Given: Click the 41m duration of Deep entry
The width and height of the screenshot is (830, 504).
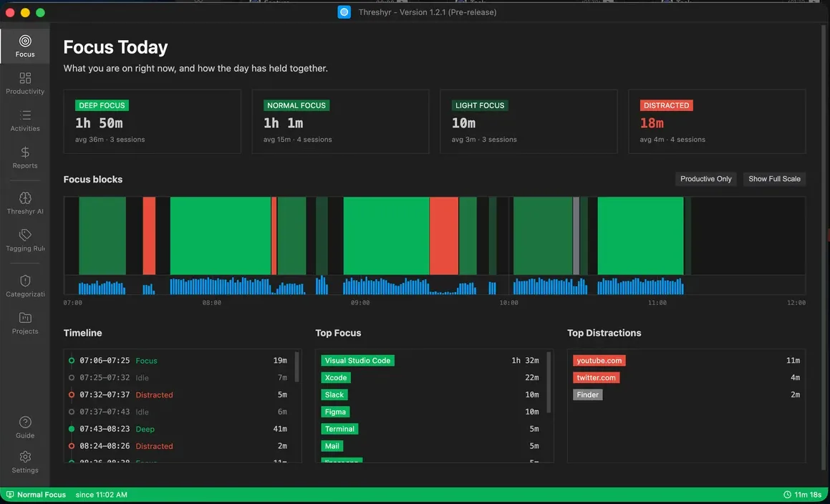Looking at the screenshot, I should coord(280,429).
